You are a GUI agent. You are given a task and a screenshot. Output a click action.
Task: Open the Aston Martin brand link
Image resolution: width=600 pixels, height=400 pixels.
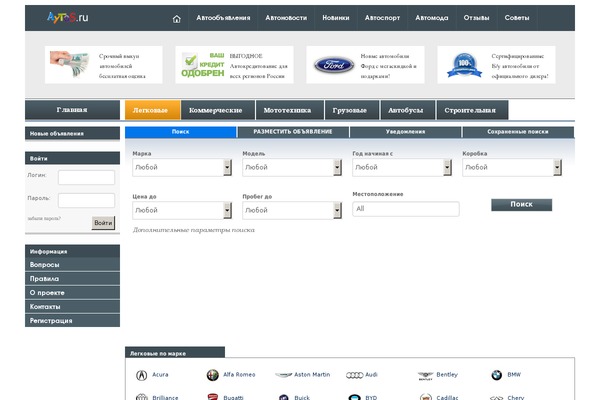312,375
